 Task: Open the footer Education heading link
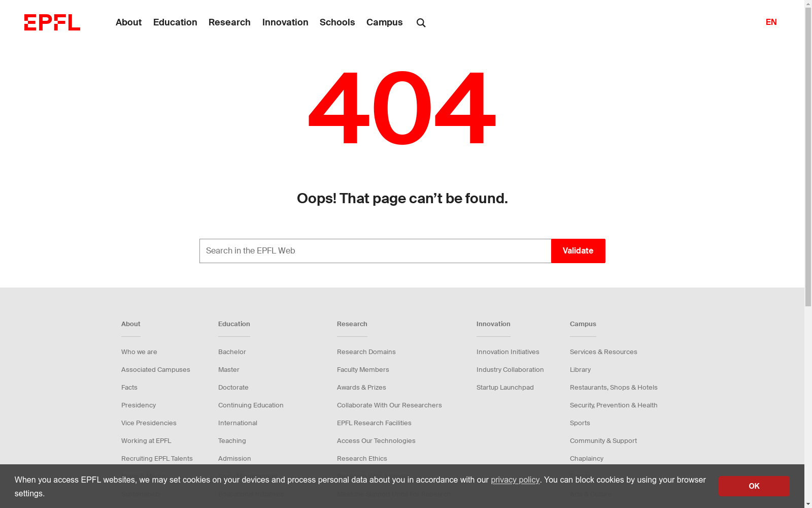tap(234, 324)
